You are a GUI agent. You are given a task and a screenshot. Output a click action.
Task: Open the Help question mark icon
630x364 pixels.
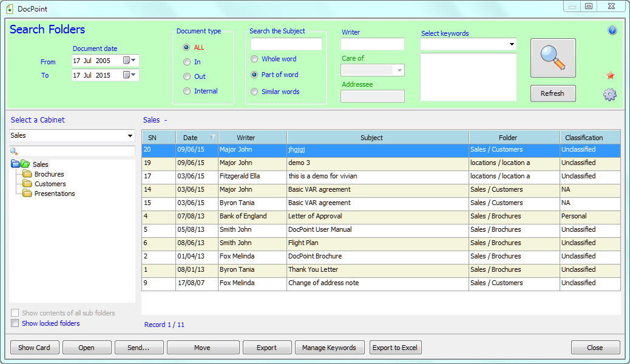pos(612,30)
